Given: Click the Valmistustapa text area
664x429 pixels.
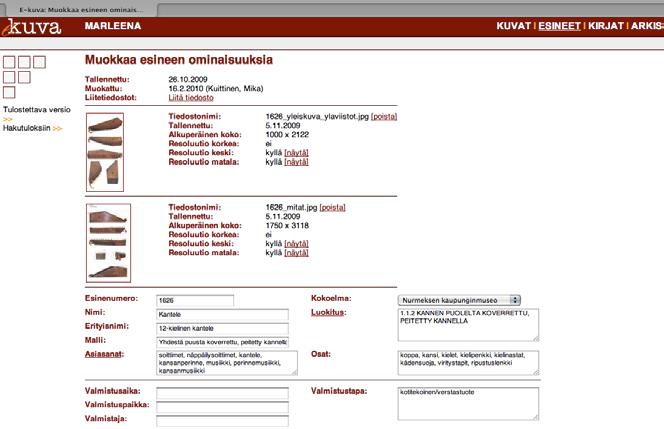Looking at the screenshot, I should tap(468, 404).
